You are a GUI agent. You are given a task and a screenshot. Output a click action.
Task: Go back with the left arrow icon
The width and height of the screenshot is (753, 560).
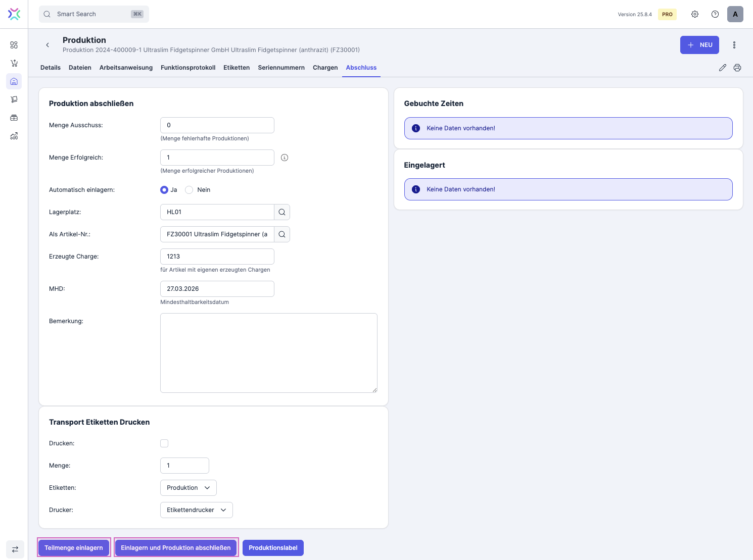(48, 45)
